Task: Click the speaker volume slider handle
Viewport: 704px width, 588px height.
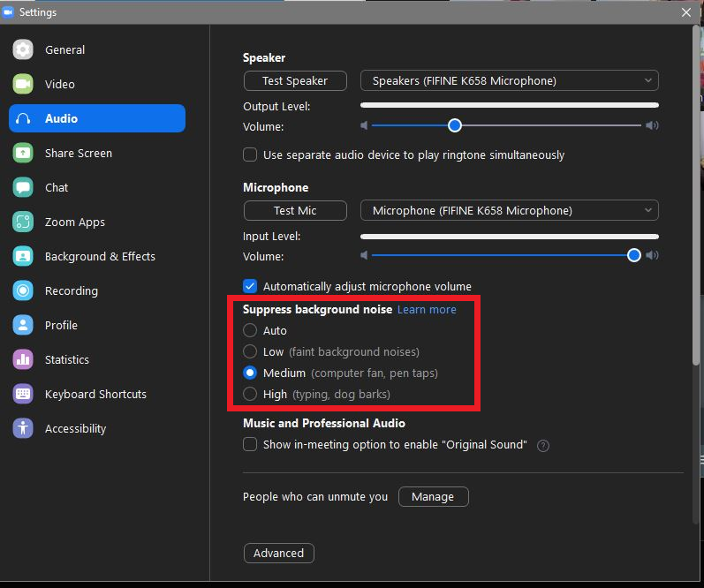Action: pyautogui.click(x=455, y=126)
